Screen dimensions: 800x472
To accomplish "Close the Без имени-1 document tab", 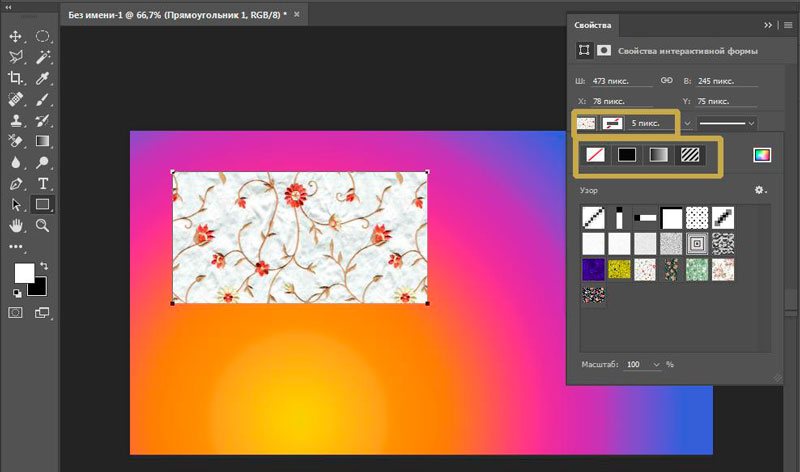I will [x=296, y=14].
